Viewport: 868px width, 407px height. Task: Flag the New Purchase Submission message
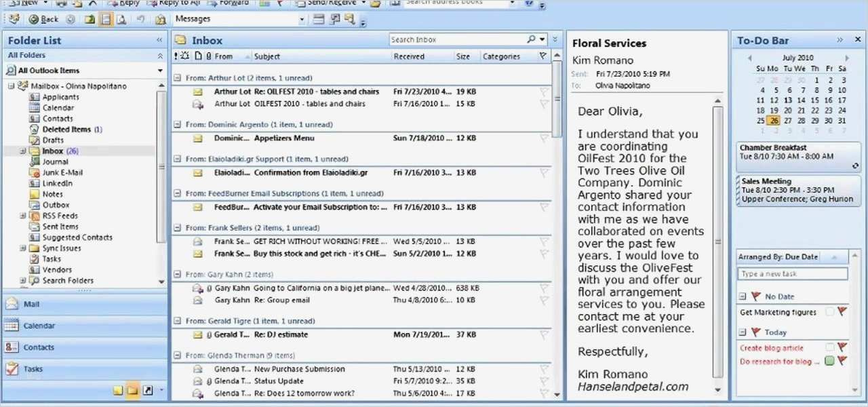tap(544, 369)
